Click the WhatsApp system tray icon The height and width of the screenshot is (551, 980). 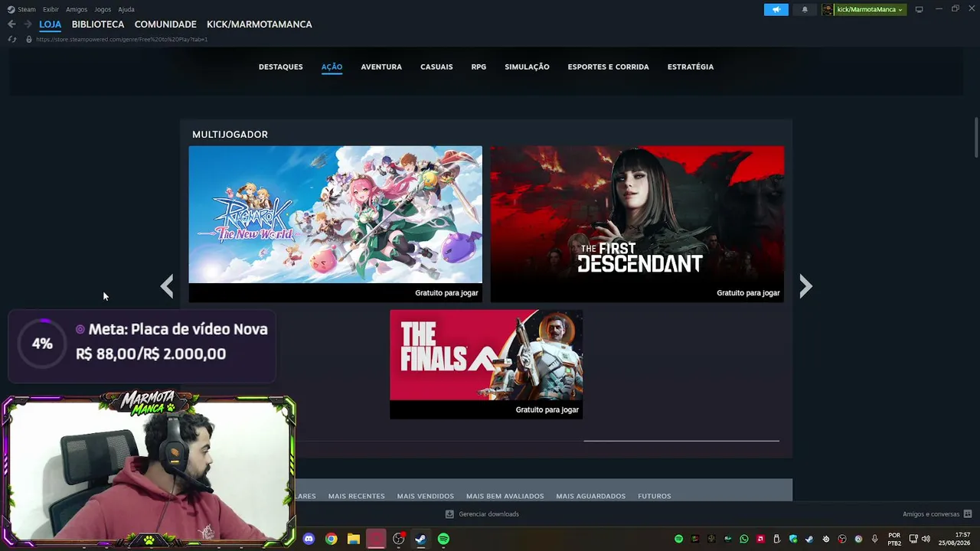[x=743, y=539]
